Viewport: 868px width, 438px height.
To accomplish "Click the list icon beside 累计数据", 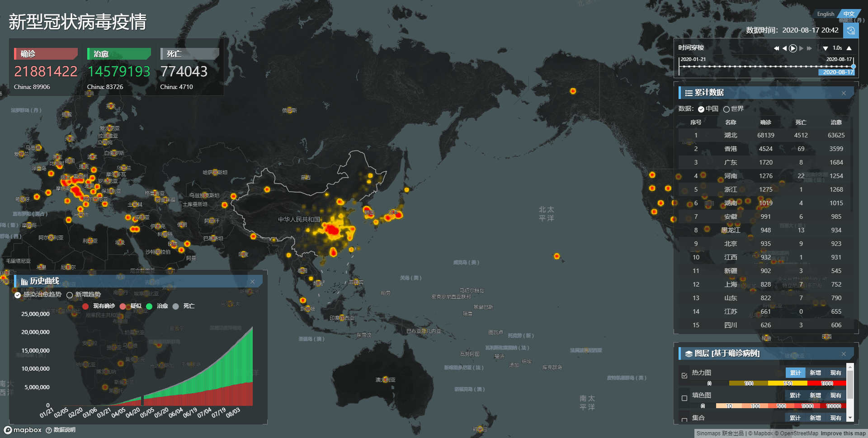I will (689, 93).
